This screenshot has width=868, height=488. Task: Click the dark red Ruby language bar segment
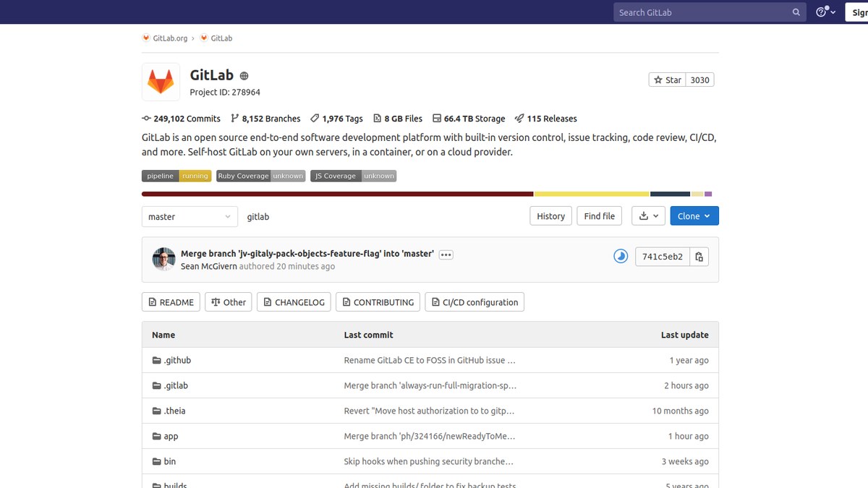(x=337, y=194)
